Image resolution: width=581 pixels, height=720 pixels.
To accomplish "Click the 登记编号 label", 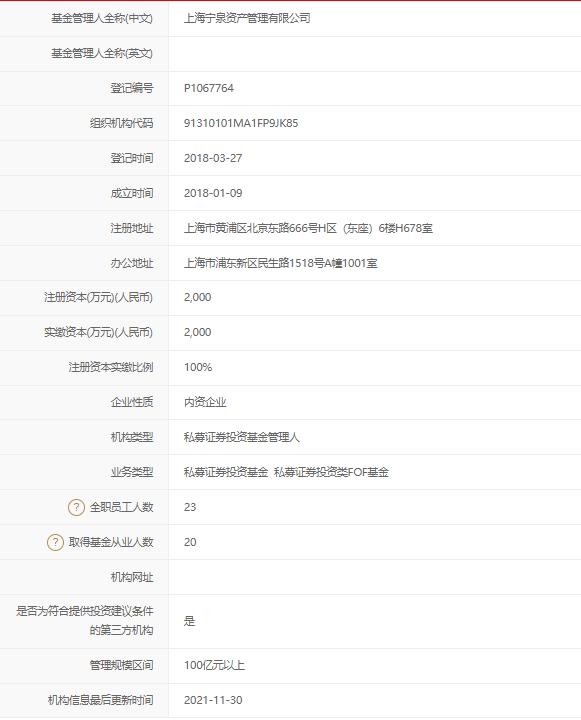I will [x=131, y=88].
